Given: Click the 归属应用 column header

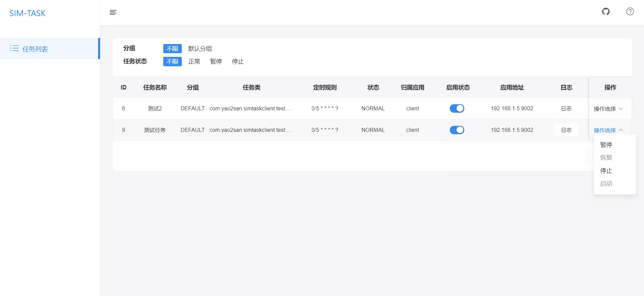Looking at the screenshot, I should [413, 87].
